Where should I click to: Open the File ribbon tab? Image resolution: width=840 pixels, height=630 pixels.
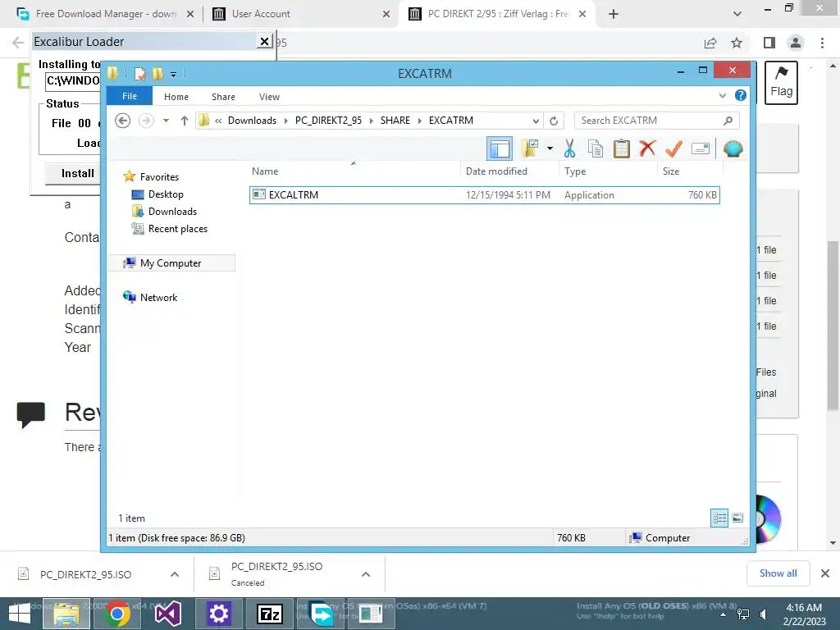pos(130,96)
